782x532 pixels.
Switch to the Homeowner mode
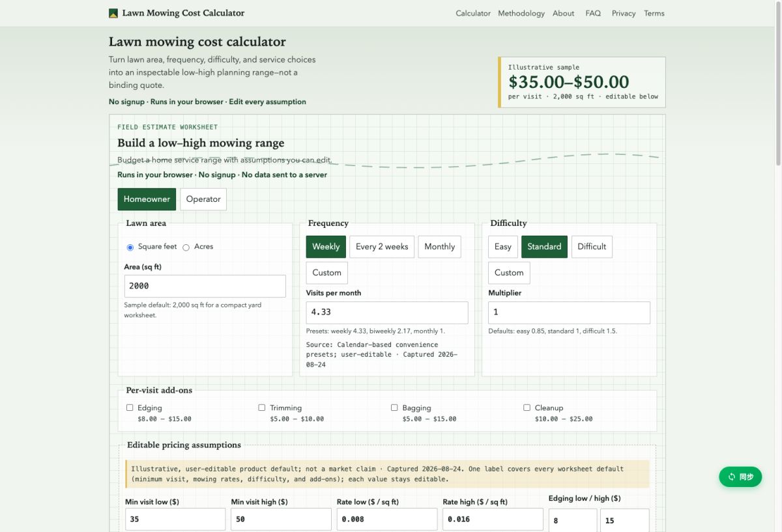pos(147,199)
